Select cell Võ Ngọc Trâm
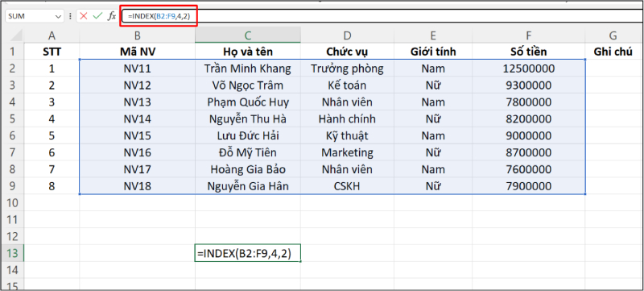The width and height of the screenshot is (644, 291). [x=248, y=85]
